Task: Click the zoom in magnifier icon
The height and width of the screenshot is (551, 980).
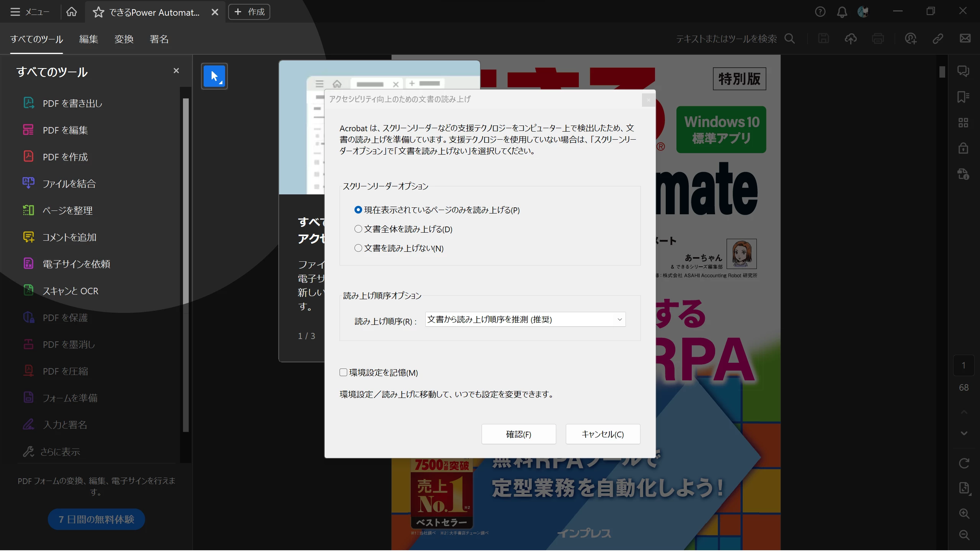Action: pos(964,514)
